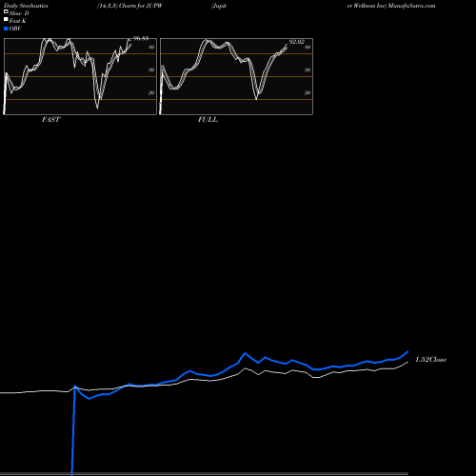Screen dimensions: 476x476
Task: Click the 50 axis label on the FAST chart
Action: [x=151, y=69]
